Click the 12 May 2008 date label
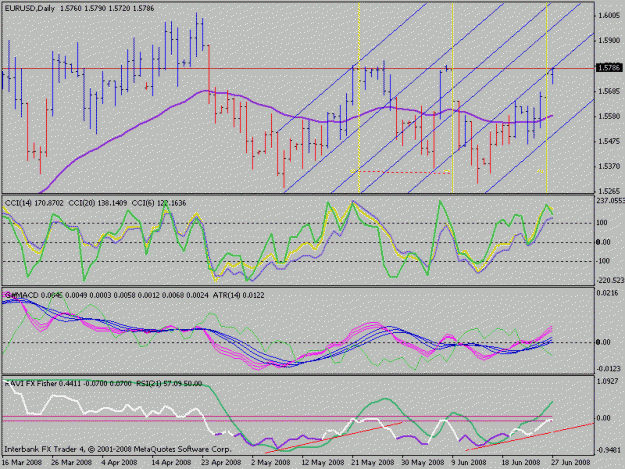This screenshot has width=625, height=469. pyautogui.click(x=323, y=463)
